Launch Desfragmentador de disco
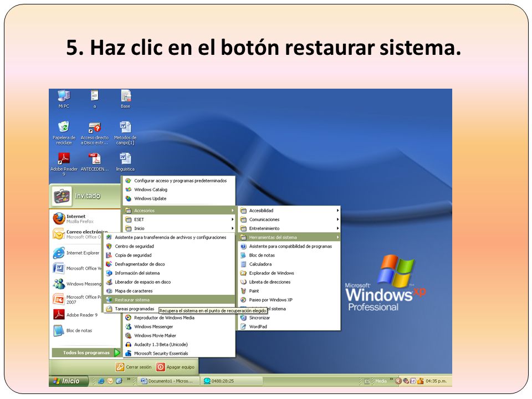Image resolution: width=532 pixels, height=399 pixels. (x=169, y=264)
